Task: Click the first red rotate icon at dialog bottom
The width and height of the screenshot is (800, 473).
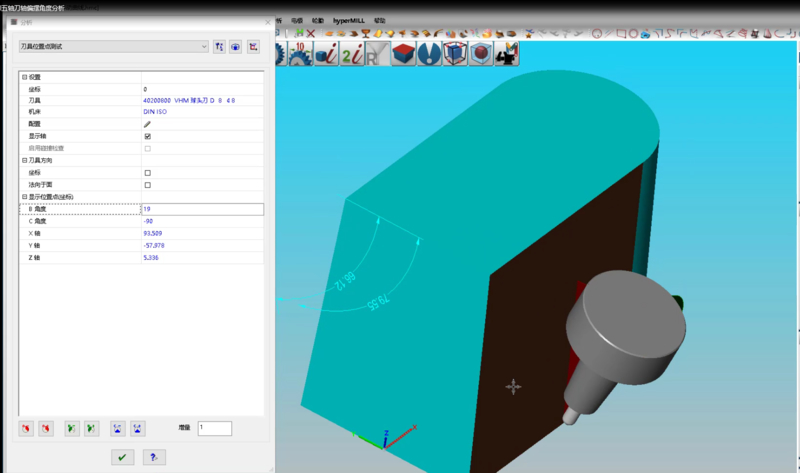Action: [26, 428]
